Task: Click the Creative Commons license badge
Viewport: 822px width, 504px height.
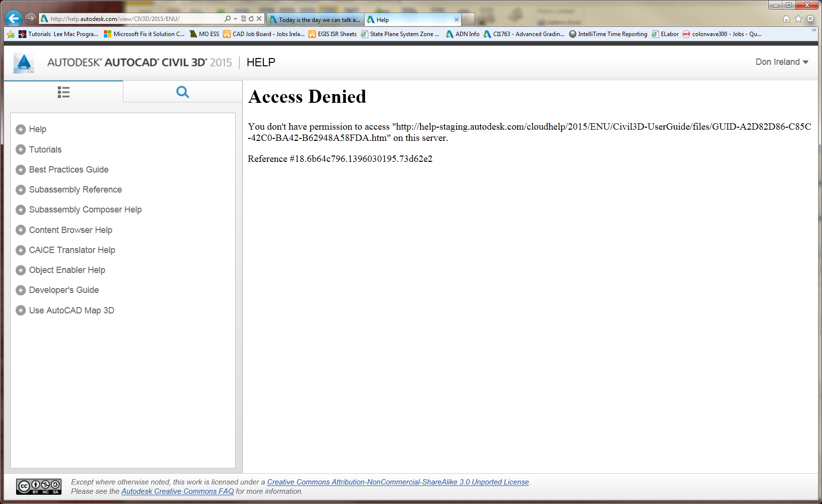Action: click(x=39, y=486)
